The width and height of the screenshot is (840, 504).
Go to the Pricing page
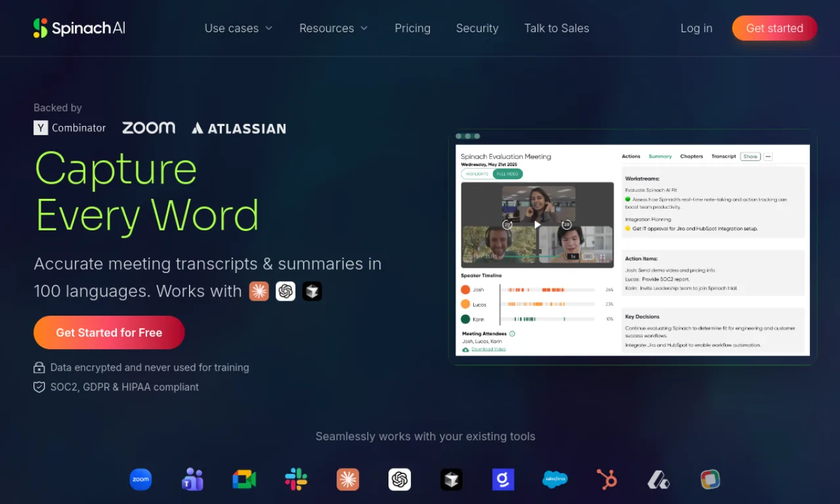[413, 28]
